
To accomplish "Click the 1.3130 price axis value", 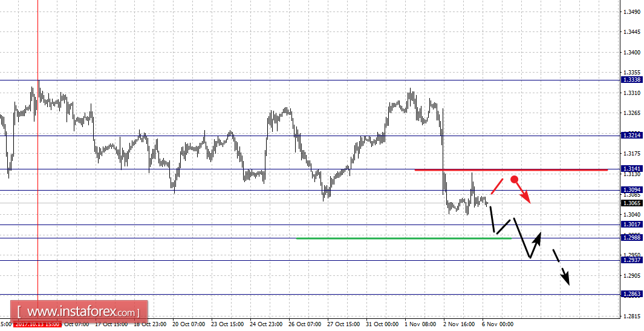I will pyautogui.click(x=632, y=174).
